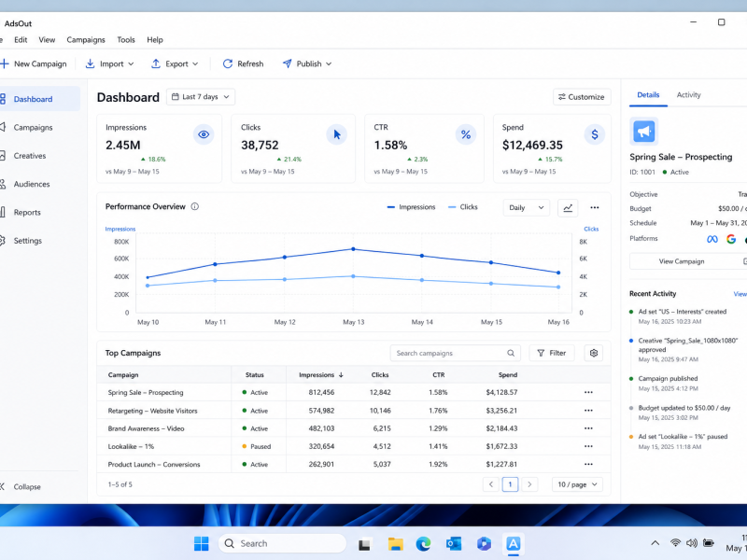747x560 pixels.
Task: Open row actions for Spring Sale – Prospecting
Action: pyautogui.click(x=588, y=392)
